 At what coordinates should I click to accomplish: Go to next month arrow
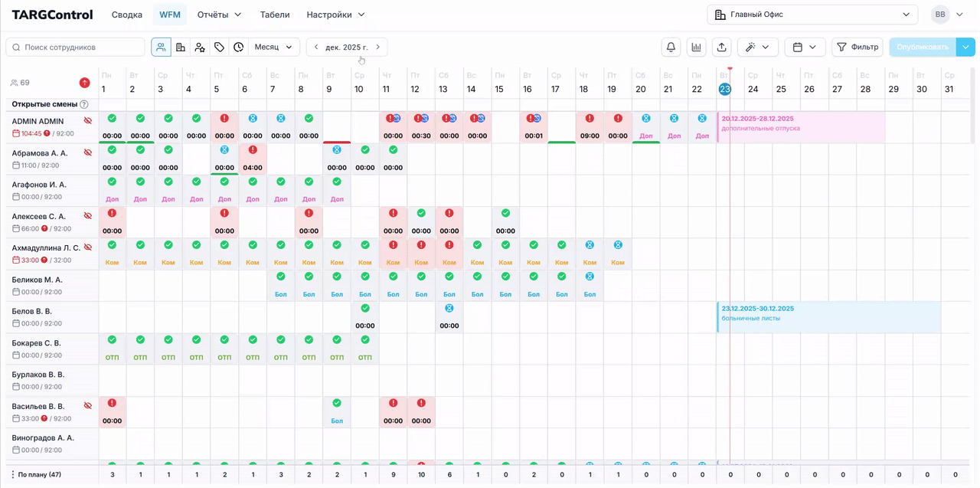tap(377, 47)
